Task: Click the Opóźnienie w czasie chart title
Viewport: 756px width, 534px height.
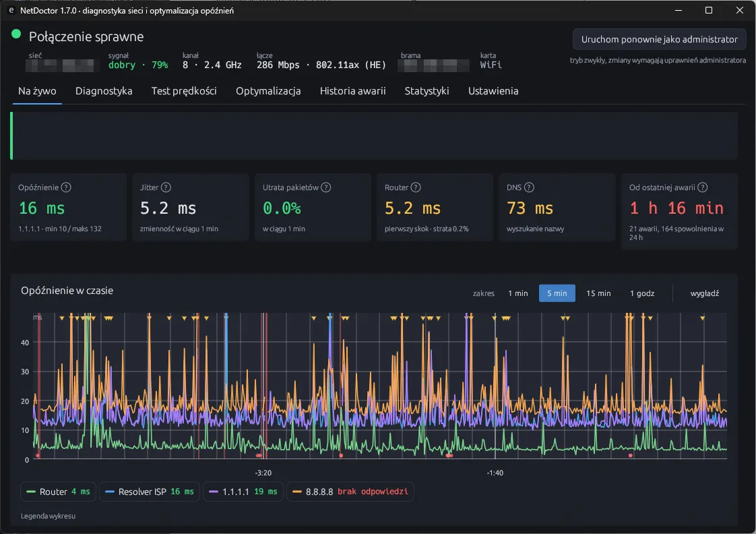Action: [x=67, y=291]
